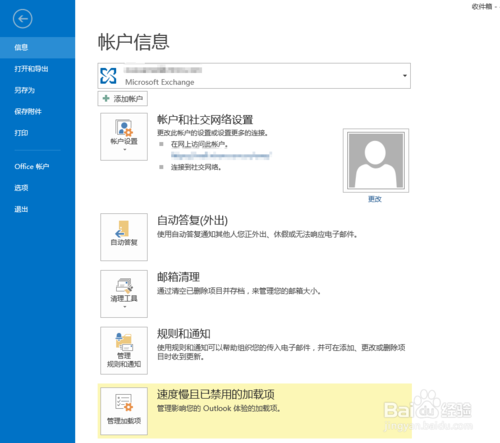Click the 帐户信息 page title
The height and width of the screenshot is (443, 500).
coord(134,42)
